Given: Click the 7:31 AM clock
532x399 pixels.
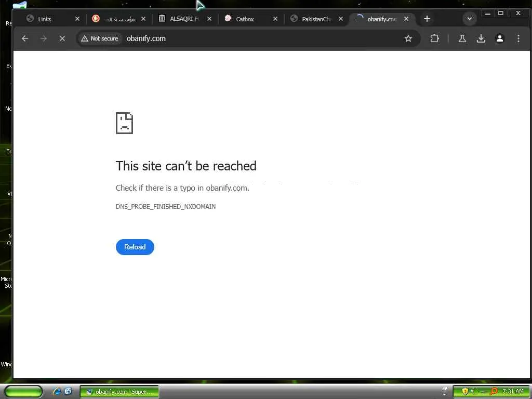Looking at the screenshot, I should point(513,392).
